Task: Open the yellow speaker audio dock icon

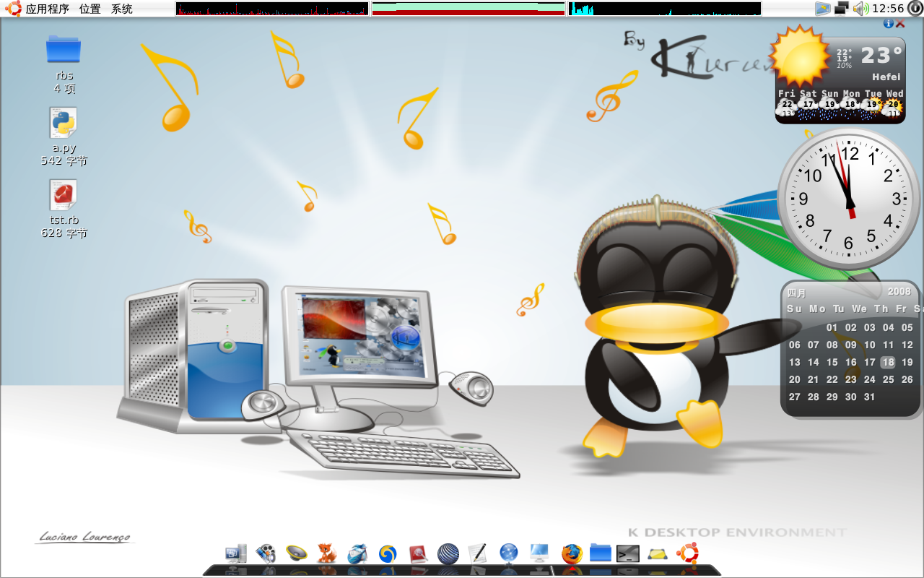Action: click(x=297, y=554)
